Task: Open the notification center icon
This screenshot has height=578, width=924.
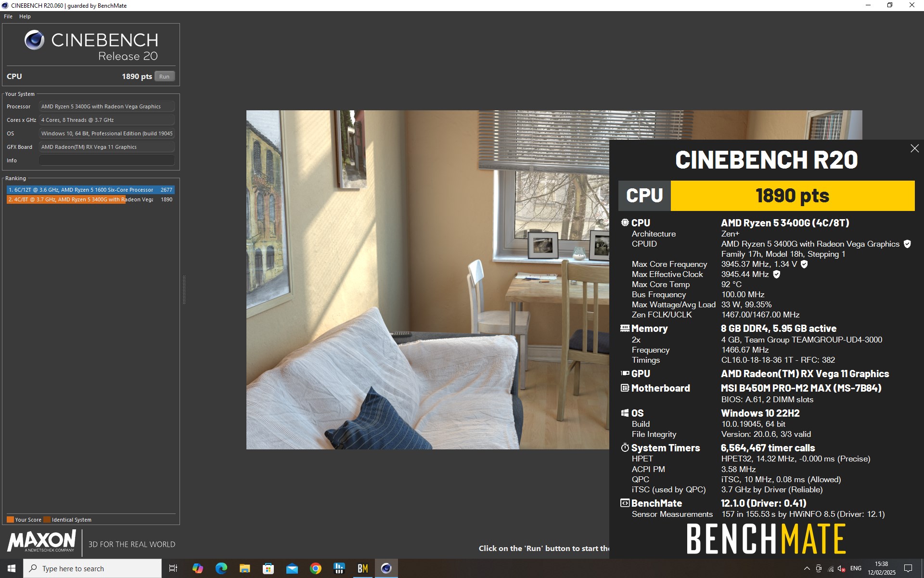Action: click(908, 568)
